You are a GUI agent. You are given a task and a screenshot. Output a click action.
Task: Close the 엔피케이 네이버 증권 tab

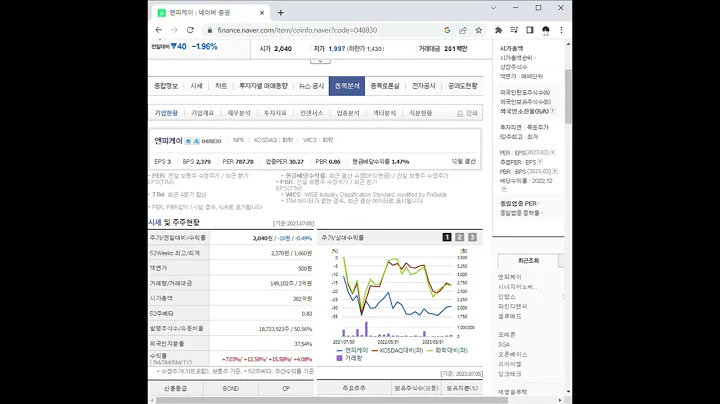point(262,13)
